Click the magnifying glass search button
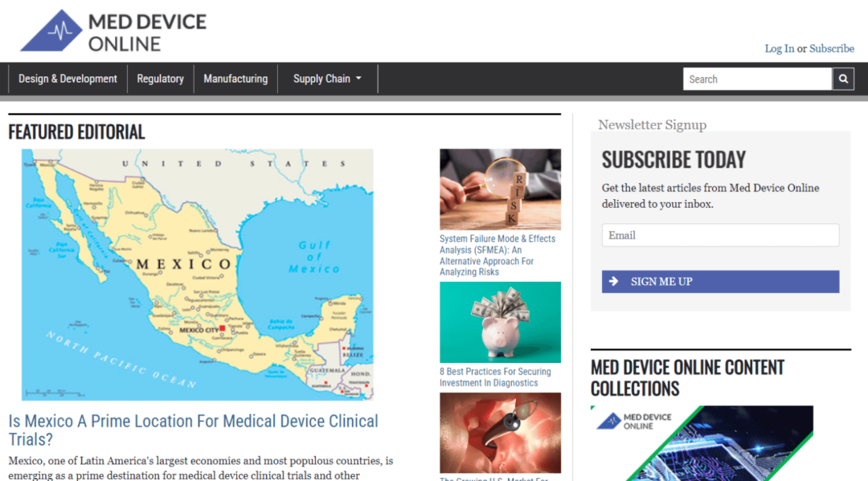The height and width of the screenshot is (481, 868). pos(843,79)
